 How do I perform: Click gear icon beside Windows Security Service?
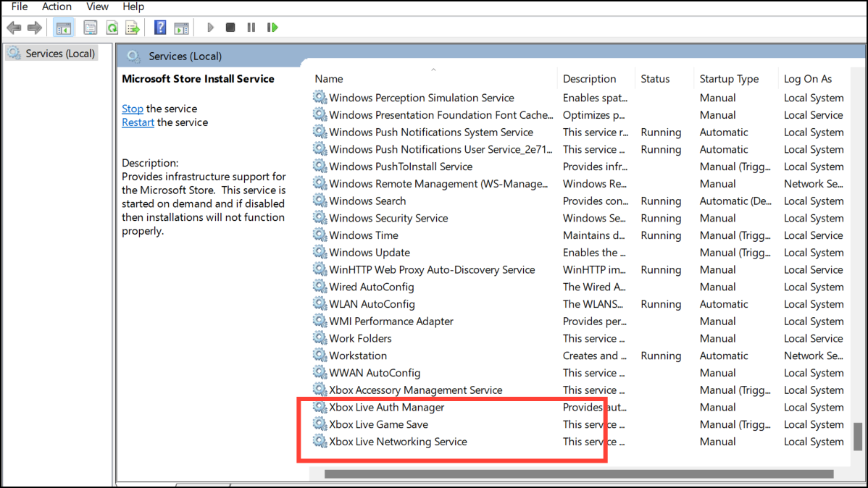coord(320,217)
